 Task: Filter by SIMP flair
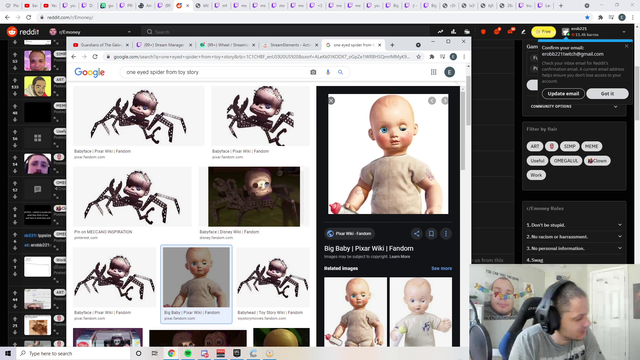[x=569, y=146]
